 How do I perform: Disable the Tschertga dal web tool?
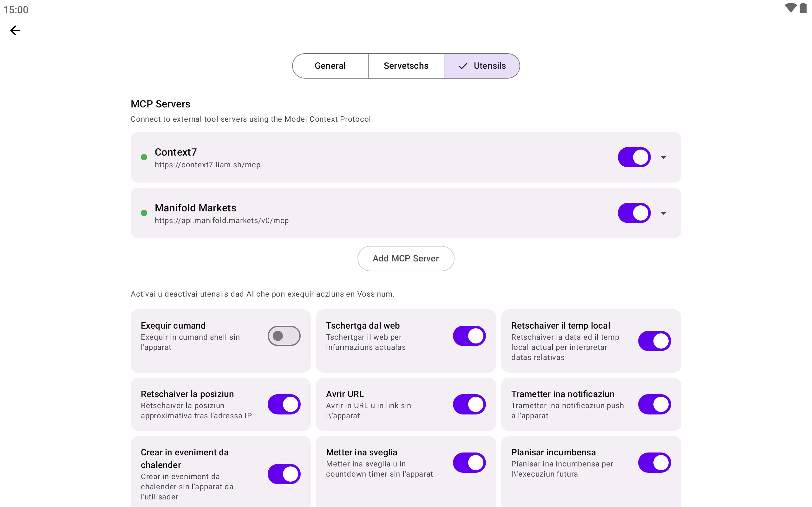tap(469, 336)
